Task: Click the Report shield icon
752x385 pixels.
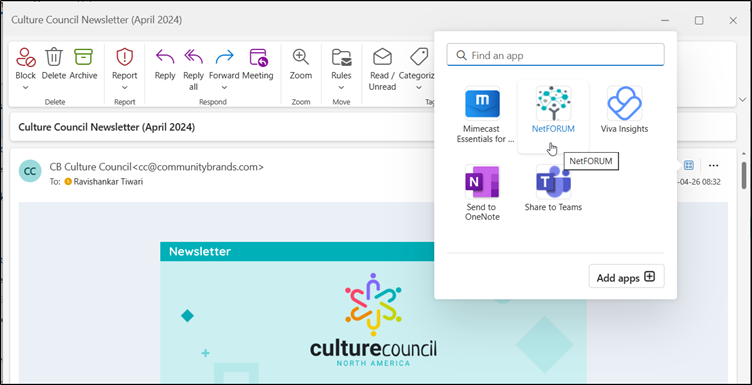Action: pos(124,57)
